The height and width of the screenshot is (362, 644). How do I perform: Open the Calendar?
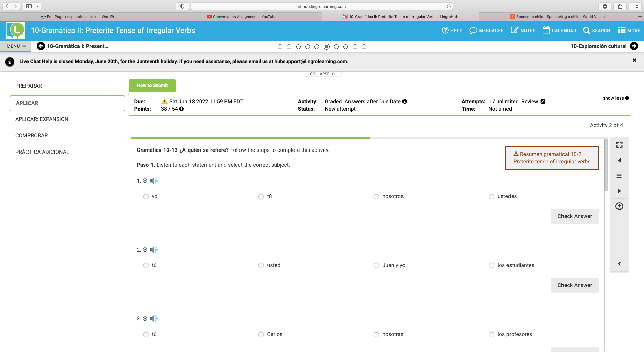pos(559,31)
